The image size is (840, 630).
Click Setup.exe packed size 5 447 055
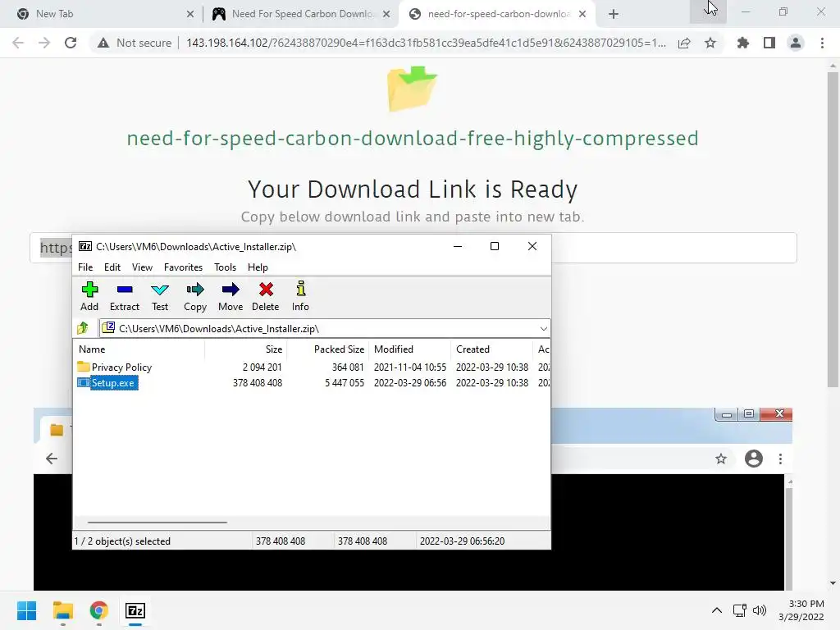(x=344, y=383)
